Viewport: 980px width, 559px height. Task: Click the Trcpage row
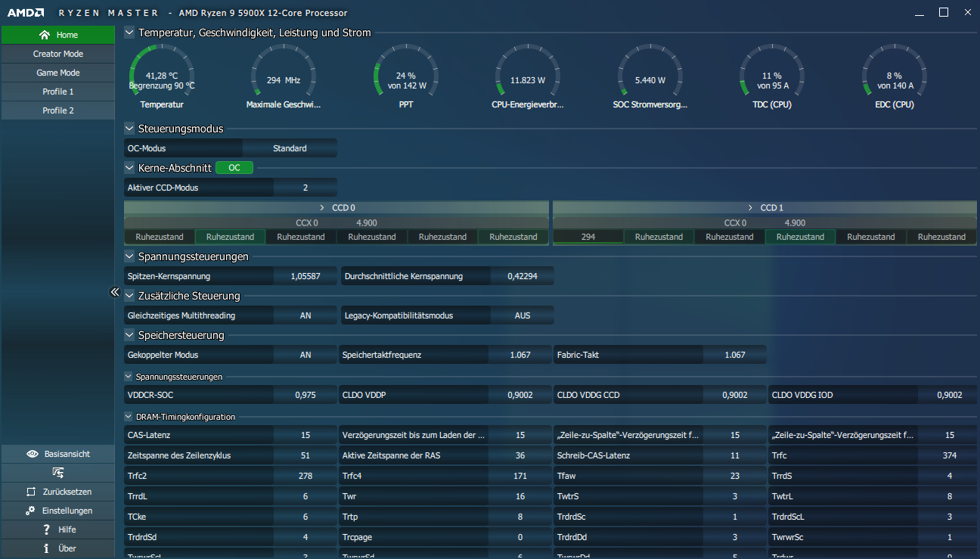point(445,537)
